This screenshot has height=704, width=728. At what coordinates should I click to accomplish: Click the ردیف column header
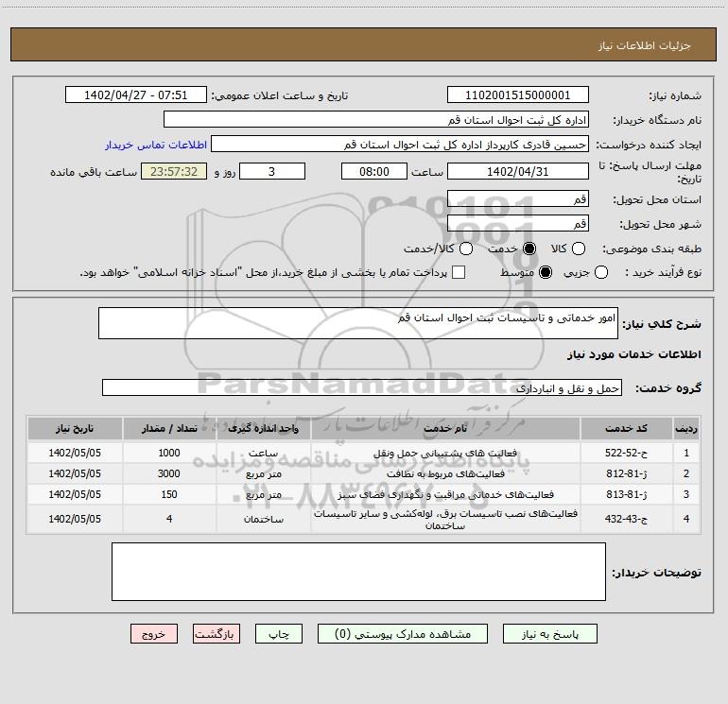(686, 428)
